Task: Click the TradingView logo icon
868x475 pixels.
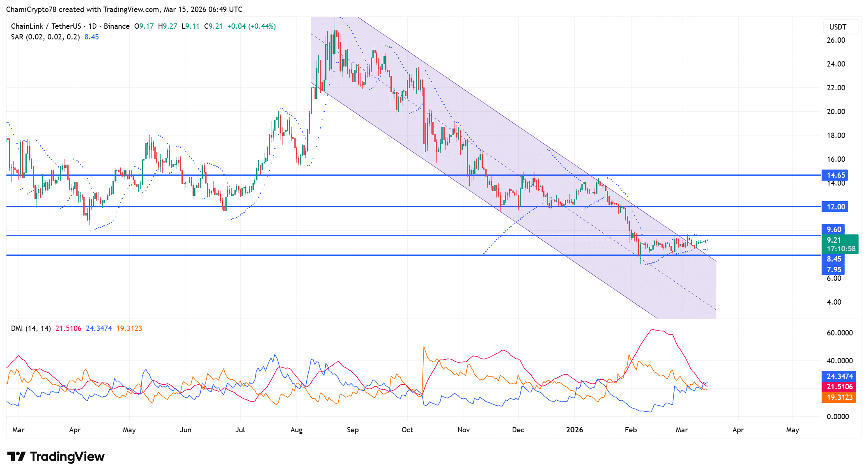Action: 16,457
